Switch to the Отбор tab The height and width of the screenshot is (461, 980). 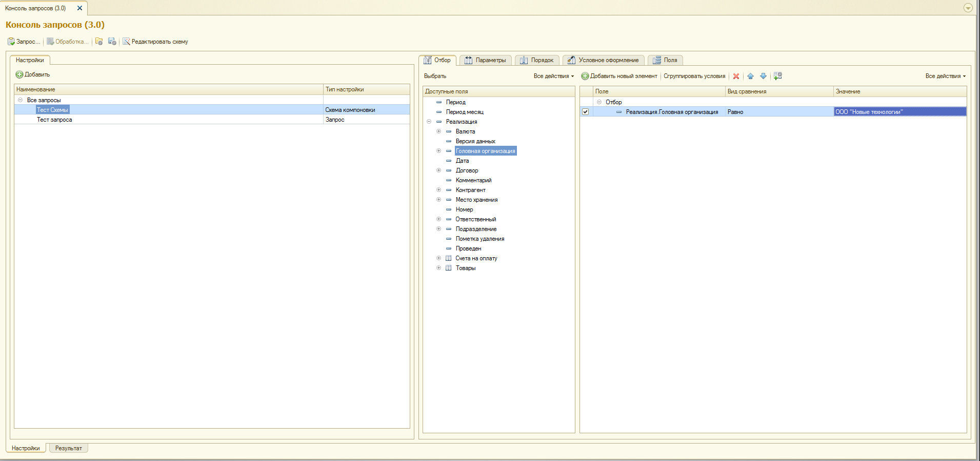[x=437, y=60]
